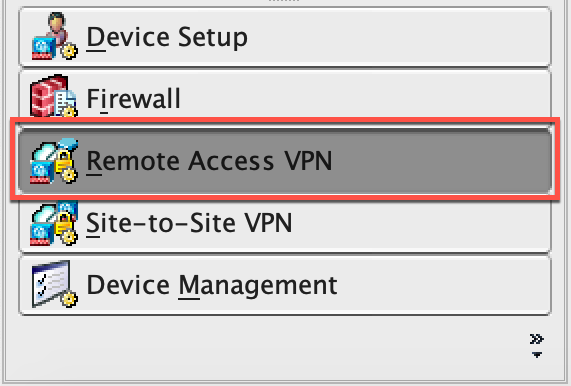The width and height of the screenshot is (571, 386).
Task: Go to Device Management section
Action: point(285,285)
